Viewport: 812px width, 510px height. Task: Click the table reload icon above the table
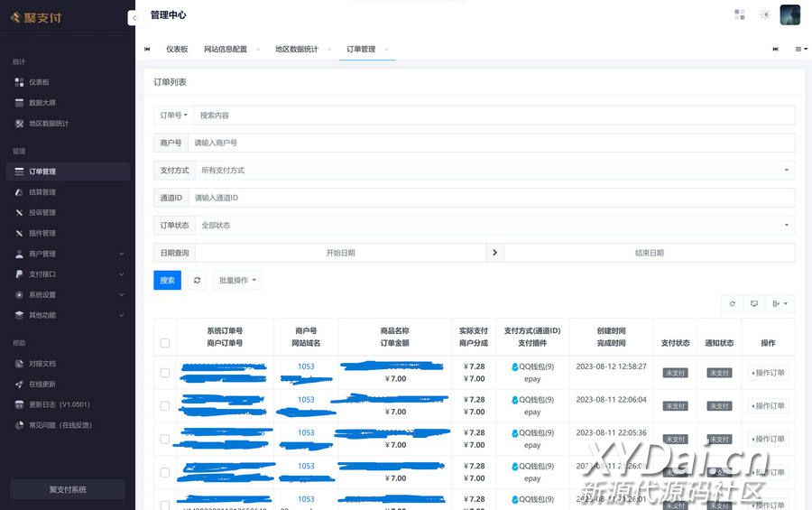[732, 304]
